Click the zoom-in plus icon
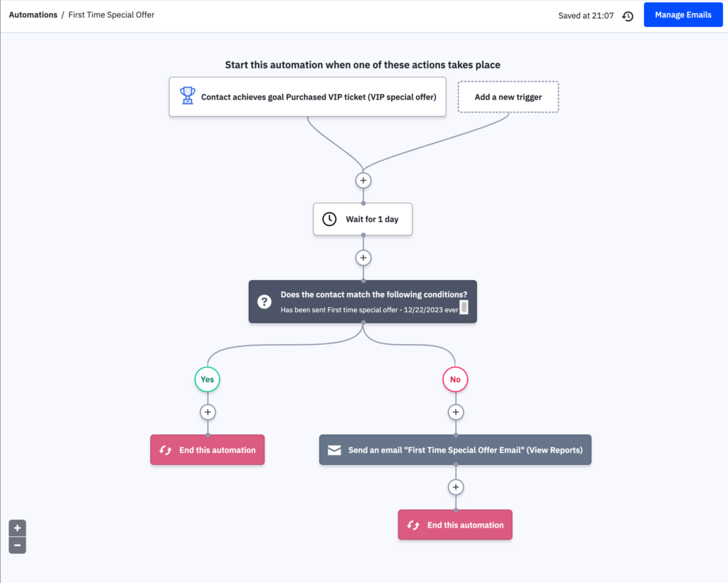This screenshot has width=728, height=583. pos(17,528)
